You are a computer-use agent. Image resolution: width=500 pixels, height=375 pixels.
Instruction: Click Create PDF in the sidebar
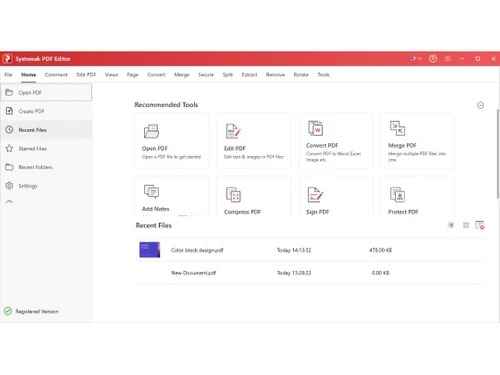pos(46,111)
